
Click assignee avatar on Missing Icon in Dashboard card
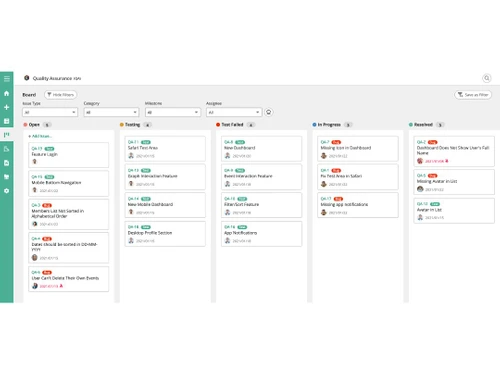tap(324, 155)
